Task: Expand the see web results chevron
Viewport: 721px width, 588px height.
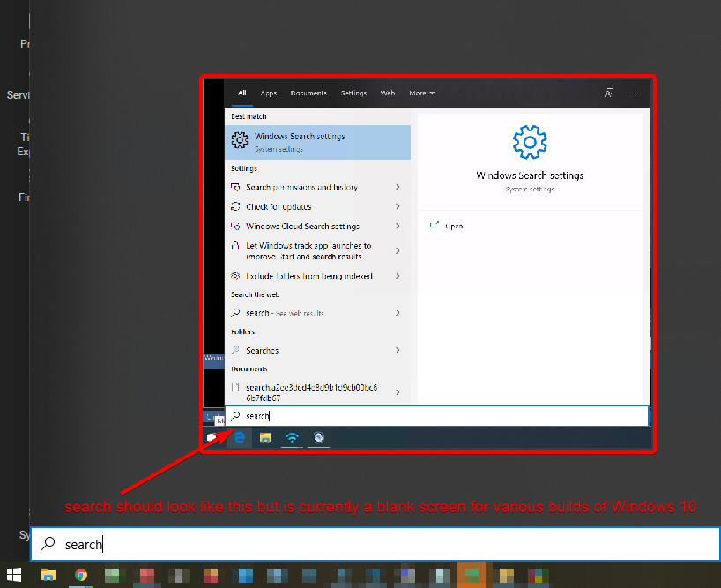Action: pyautogui.click(x=399, y=312)
